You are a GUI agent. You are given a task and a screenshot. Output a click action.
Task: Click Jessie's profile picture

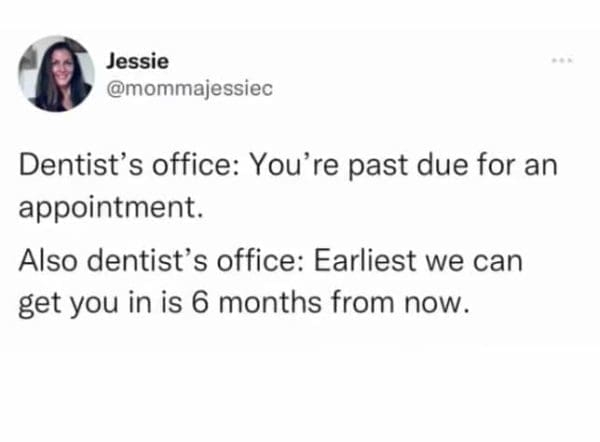[55, 73]
